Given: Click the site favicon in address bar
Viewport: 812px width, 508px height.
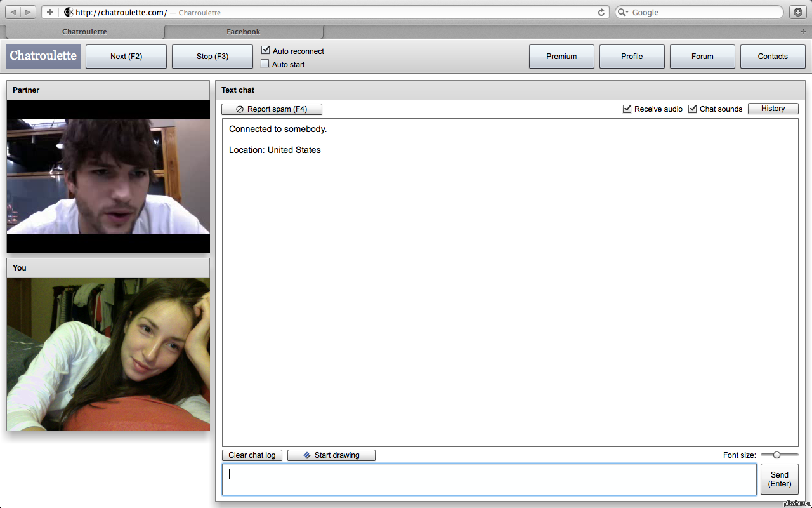Looking at the screenshot, I should coord(69,12).
